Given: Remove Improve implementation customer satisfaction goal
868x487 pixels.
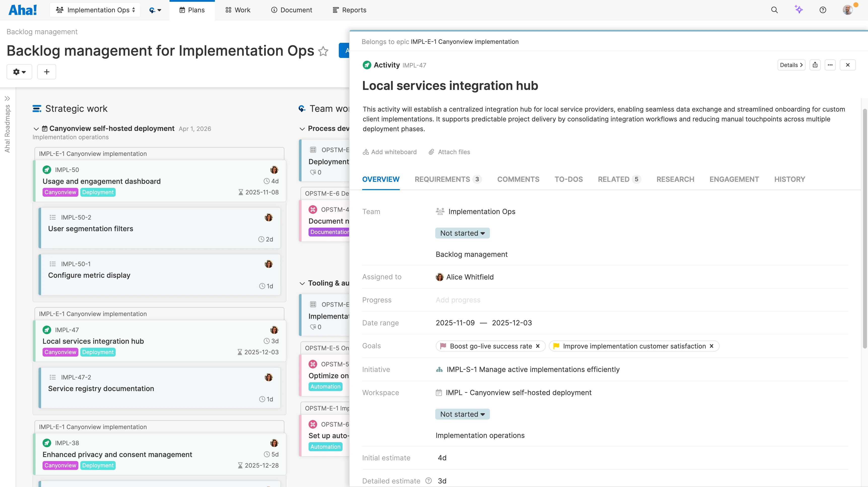Looking at the screenshot, I should coord(711,346).
